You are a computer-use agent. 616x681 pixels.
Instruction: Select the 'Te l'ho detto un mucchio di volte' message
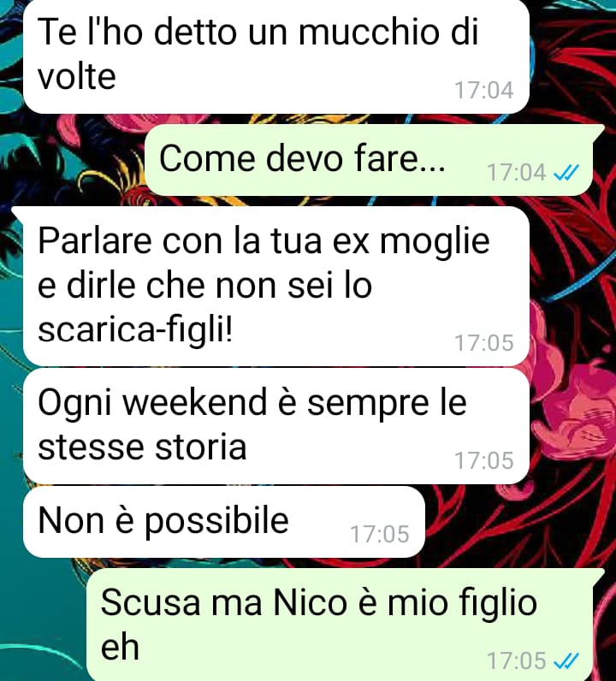(276, 56)
